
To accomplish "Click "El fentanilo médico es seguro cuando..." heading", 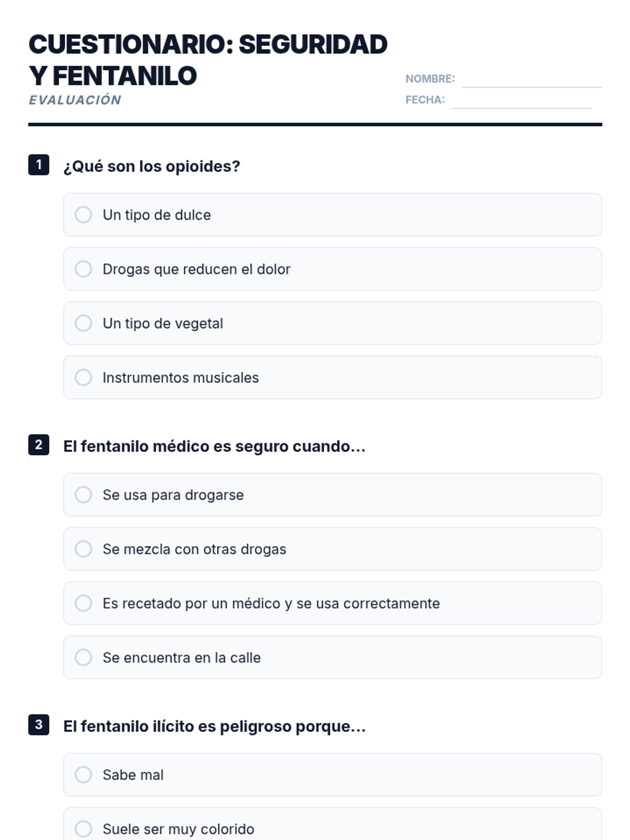I will coord(214,446).
